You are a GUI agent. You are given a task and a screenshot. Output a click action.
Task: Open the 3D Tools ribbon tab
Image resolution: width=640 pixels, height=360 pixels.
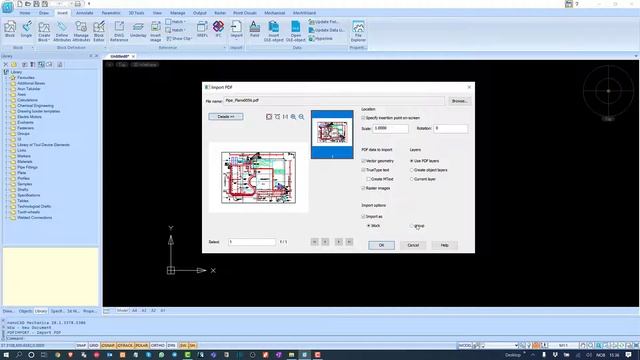[x=136, y=13]
